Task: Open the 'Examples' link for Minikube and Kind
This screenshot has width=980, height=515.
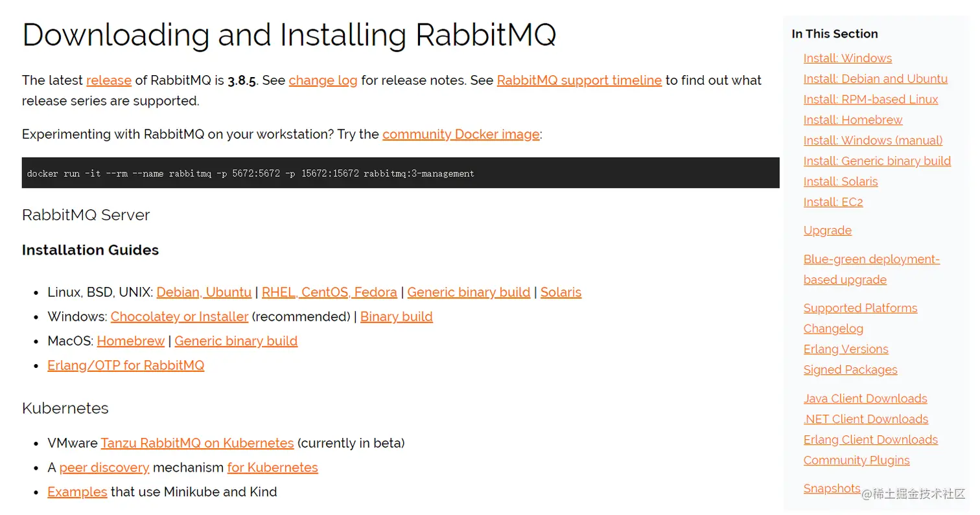Action: pyautogui.click(x=77, y=492)
